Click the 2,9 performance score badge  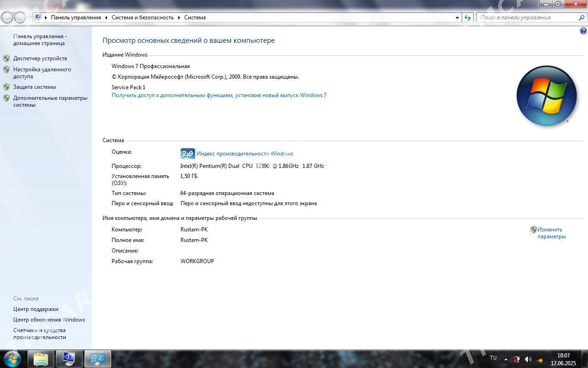point(188,154)
